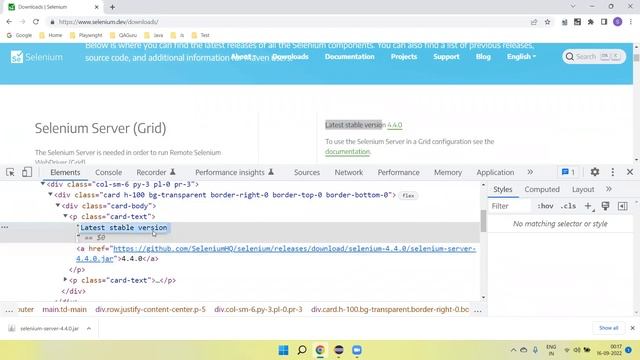This screenshot has height=360, width=640.
Task: Click the Selenium logo in header
Action: (x=37, y=57)
